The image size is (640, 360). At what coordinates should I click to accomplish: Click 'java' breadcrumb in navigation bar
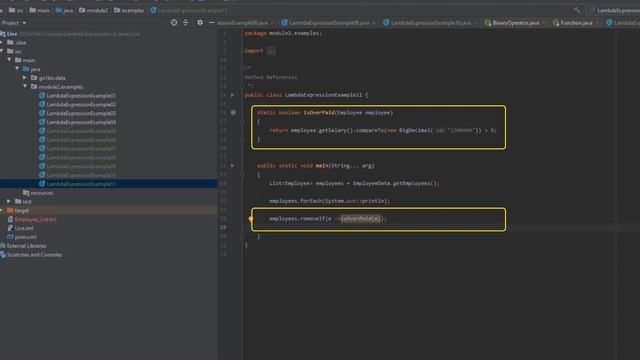click(x=64, y=10)
